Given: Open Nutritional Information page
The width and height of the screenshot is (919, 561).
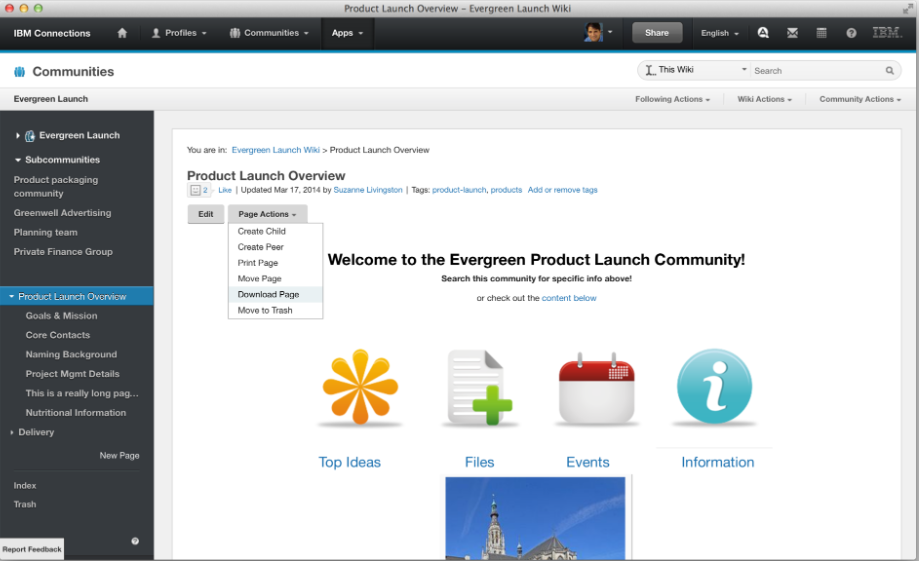Looking at the screenshot, I should 76,413.
